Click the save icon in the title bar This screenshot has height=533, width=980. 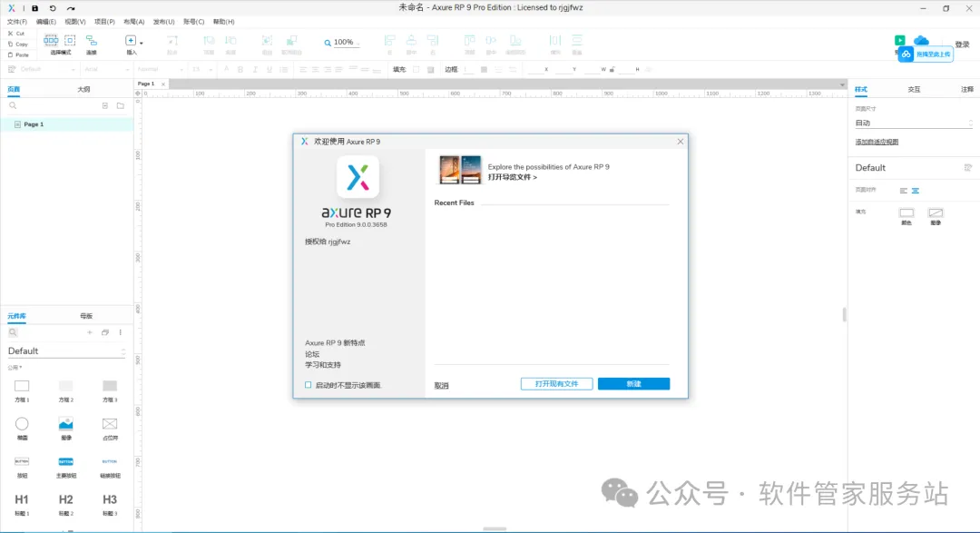[x=35, y=8]
